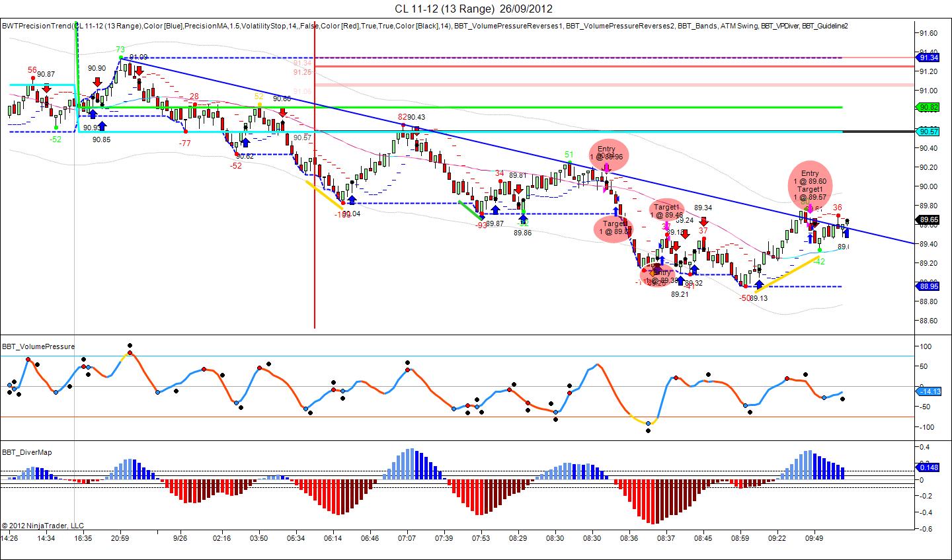The image size is (952, 560).
Task: Click the 91.34 price tag on the axis
Action: (x=928, y=58)
